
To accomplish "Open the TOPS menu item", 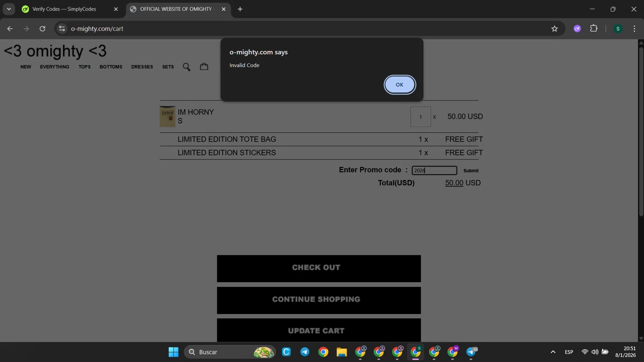I will (x=85, y=67).
